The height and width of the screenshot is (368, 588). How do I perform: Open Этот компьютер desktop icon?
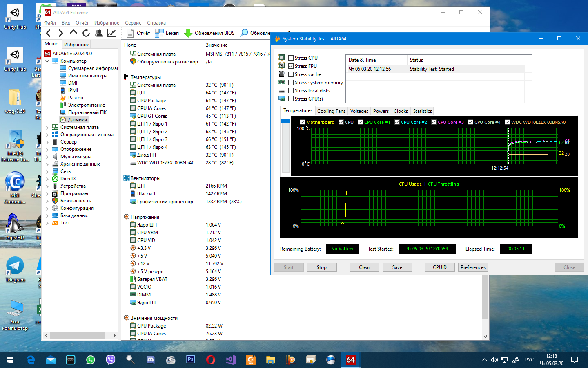point(15,314)
